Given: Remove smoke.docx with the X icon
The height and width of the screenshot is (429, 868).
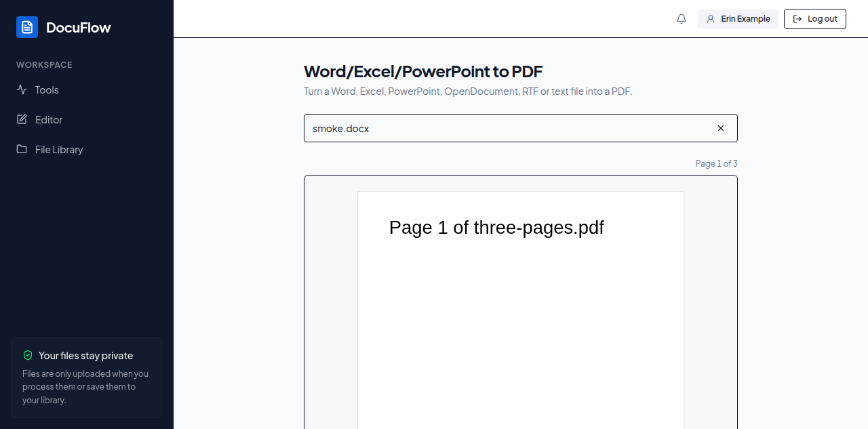Looking at the screenshot, I should coord(721,128).
